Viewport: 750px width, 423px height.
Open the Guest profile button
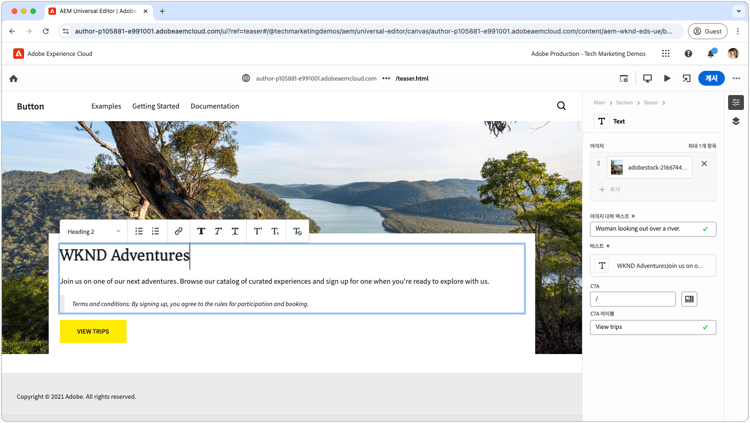click(707, 31)
